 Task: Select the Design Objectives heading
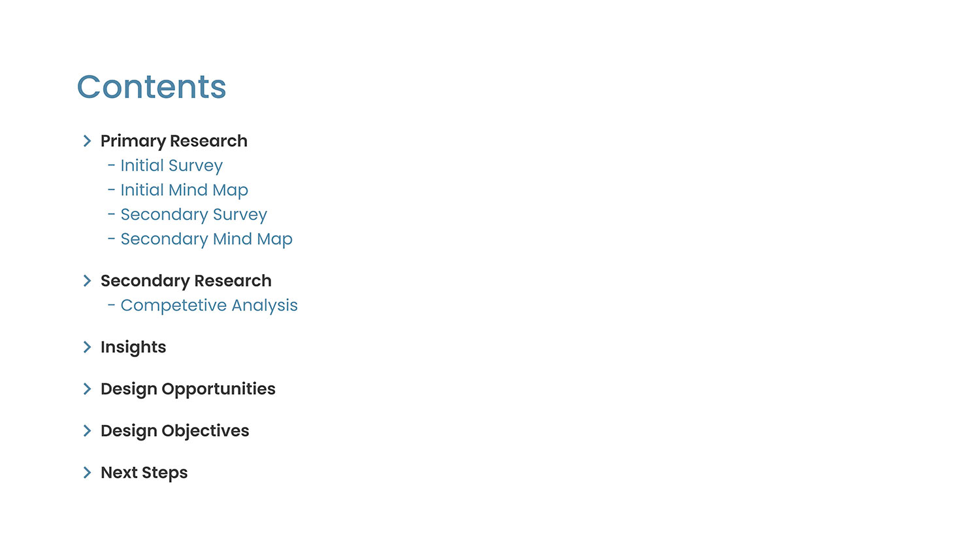tap(174, 431)
